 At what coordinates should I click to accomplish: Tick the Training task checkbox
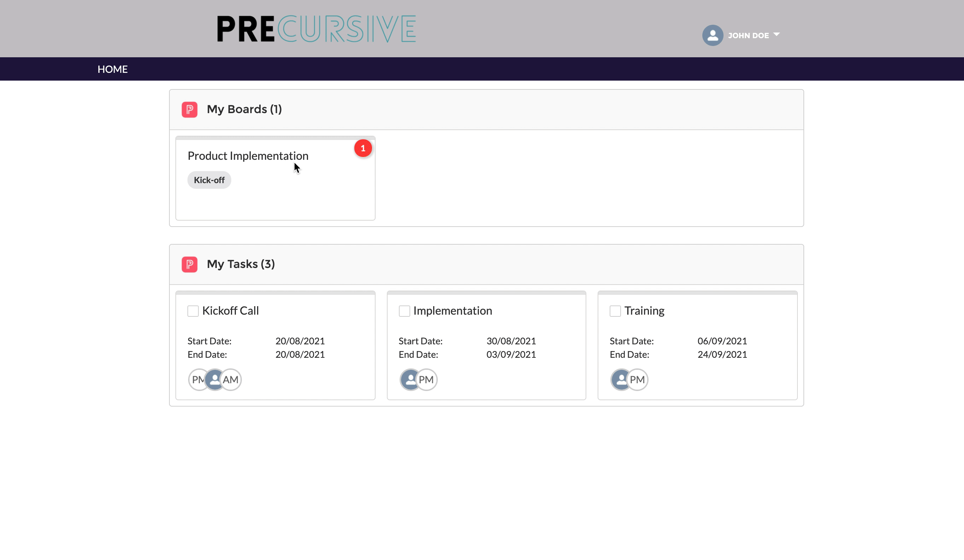(x=615, y=311)
